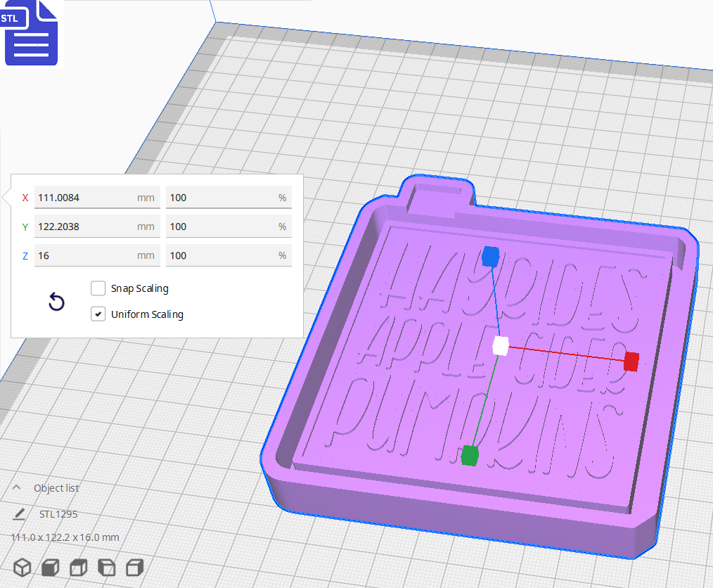Viewport: 713px width, 588px height.
Task: Click the STL file icon in top-left corner
Action: 31,33
